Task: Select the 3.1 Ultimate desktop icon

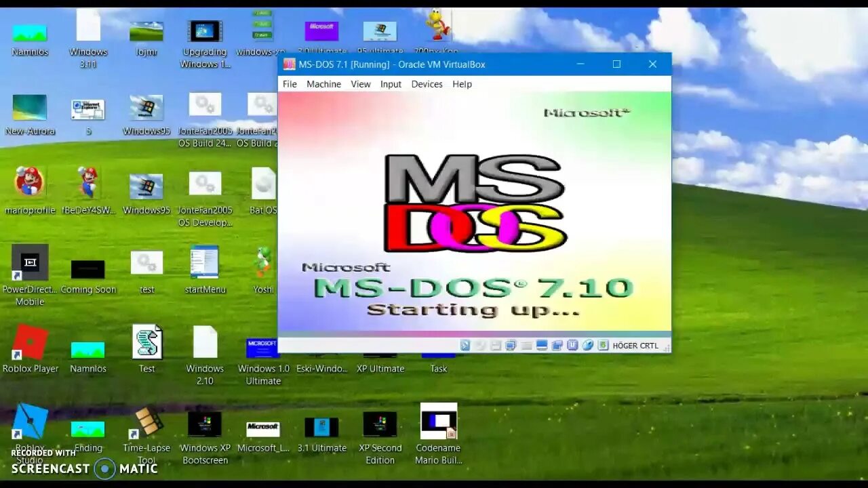Action: pyautogui.click(x=321, y=434)
